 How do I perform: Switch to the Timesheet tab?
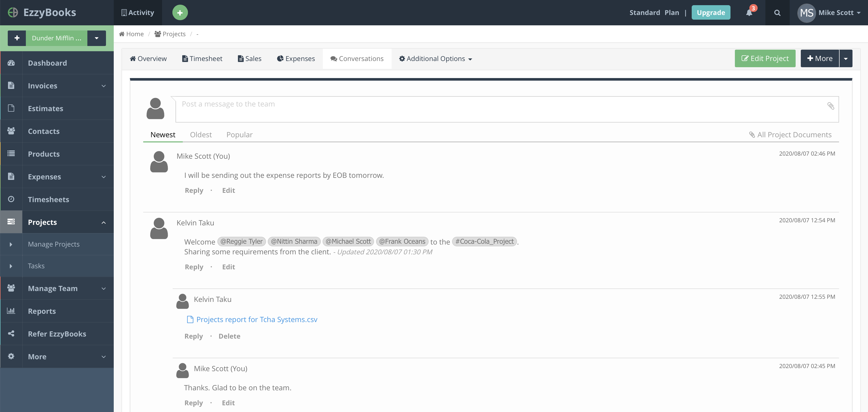(202, 59)
